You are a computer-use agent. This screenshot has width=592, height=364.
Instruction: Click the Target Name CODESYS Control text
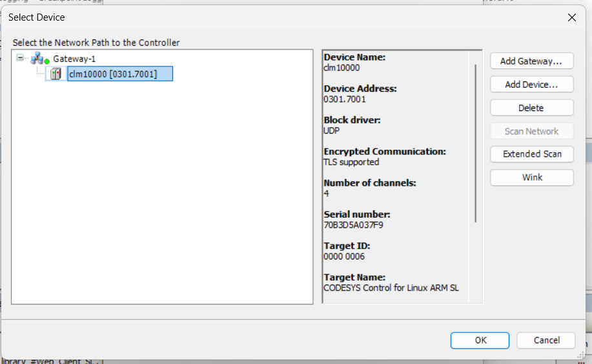pos(391,288)
